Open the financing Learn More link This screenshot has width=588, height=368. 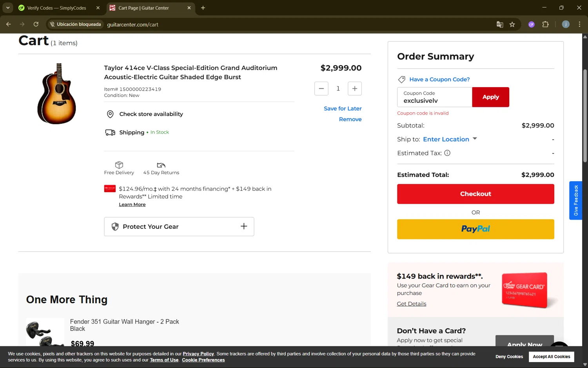coord(132,204)
